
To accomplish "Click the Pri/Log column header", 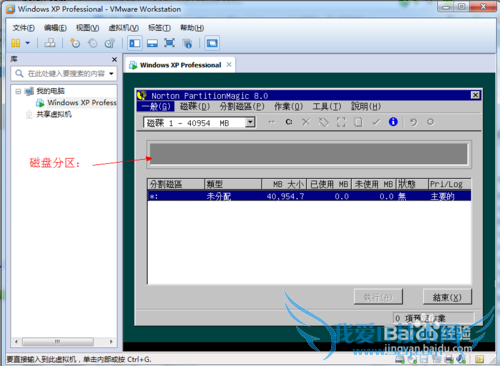I will click(449, 184).
